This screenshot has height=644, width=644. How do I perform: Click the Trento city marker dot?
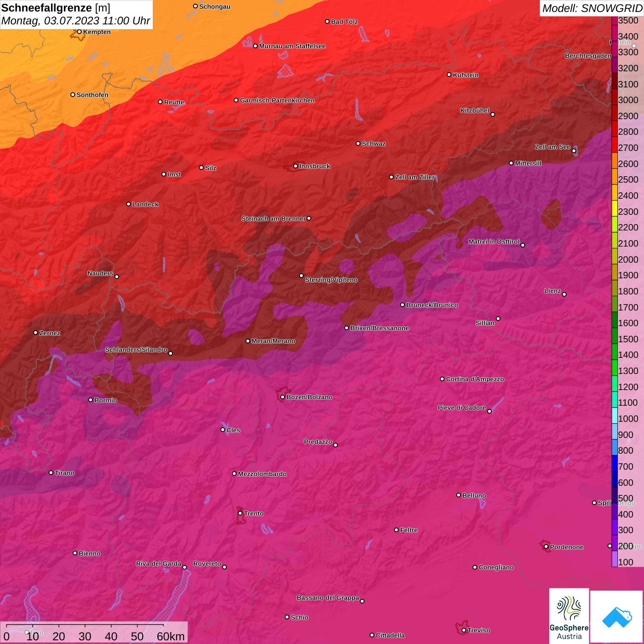240,513
